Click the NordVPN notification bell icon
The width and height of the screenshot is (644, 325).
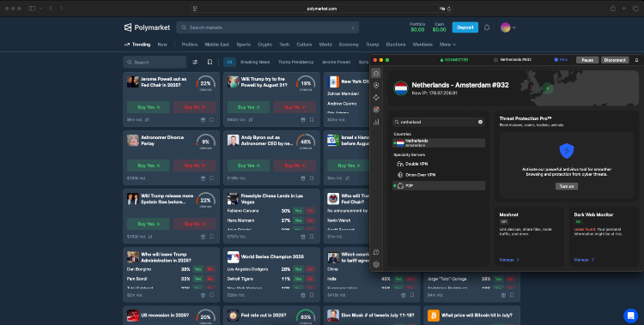coord(636,60)
